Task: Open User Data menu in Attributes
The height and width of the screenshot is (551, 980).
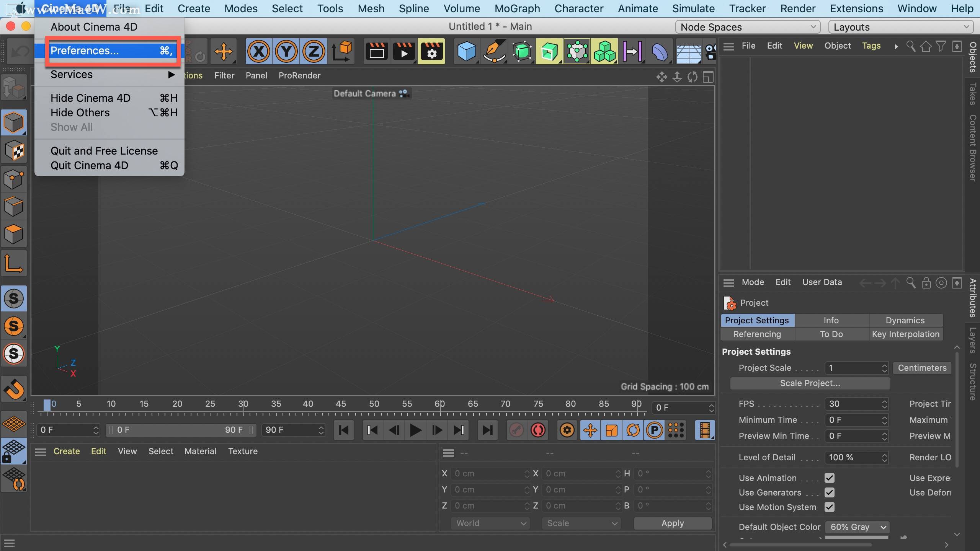Action: (822, 282)
